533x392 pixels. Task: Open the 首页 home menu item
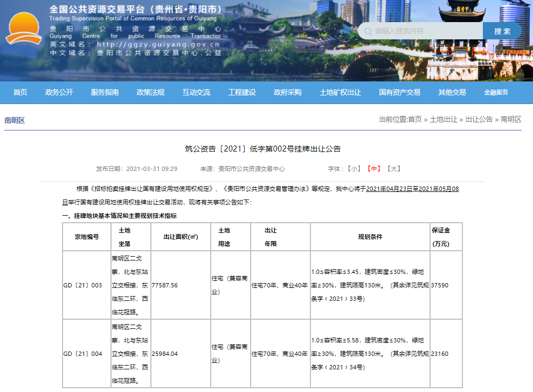(x=20, y=92)
